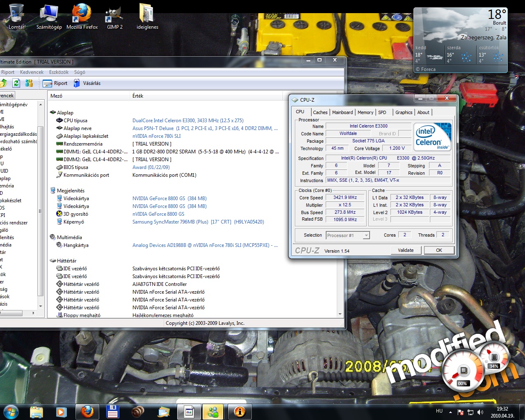Click the Érték column header
The width and height of the screenshot is (525, 420).
pyautogui.click(x=207, y=96)
